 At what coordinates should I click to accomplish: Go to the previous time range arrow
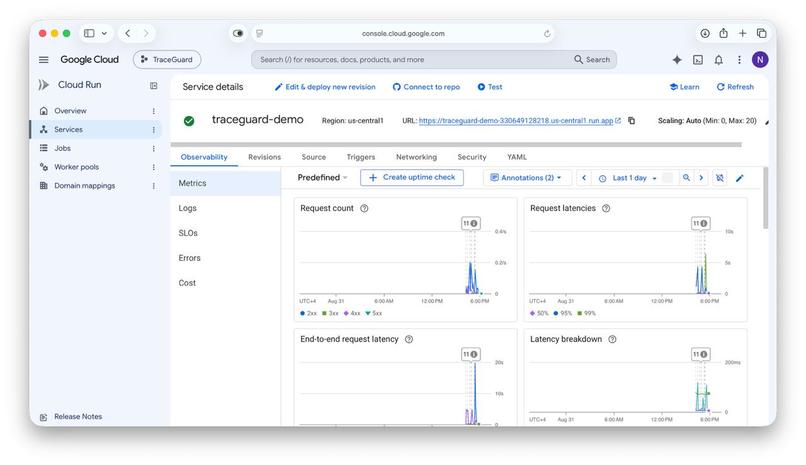pos(584,178)
